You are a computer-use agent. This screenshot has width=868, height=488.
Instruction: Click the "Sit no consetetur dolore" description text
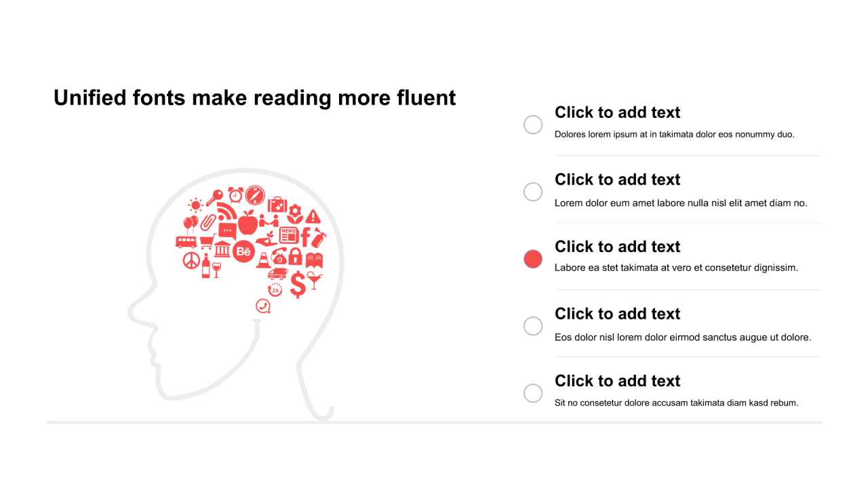tap(676, 403)
